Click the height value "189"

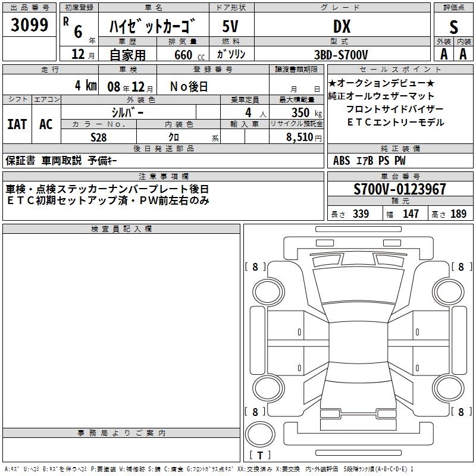[458, 214]
